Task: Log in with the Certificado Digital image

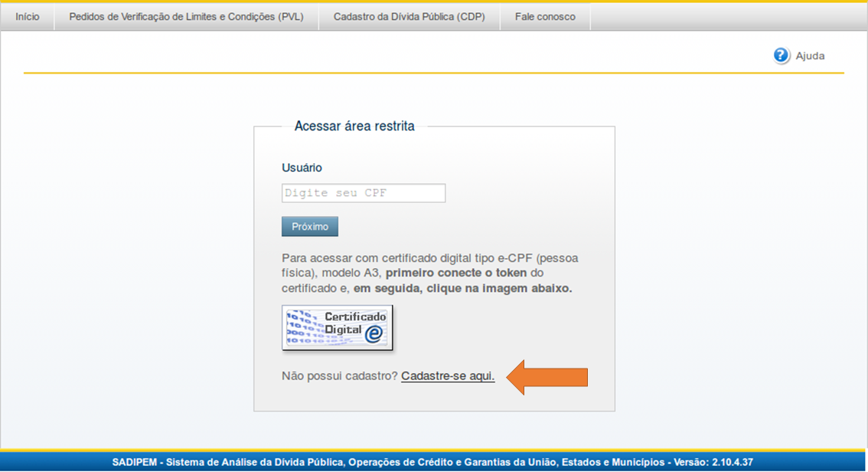Action: (337, 327)
